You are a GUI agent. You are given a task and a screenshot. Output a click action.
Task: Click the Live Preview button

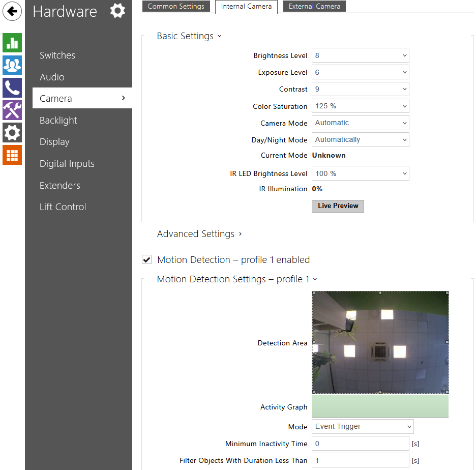pyautogui.click(x=338, y=206)
